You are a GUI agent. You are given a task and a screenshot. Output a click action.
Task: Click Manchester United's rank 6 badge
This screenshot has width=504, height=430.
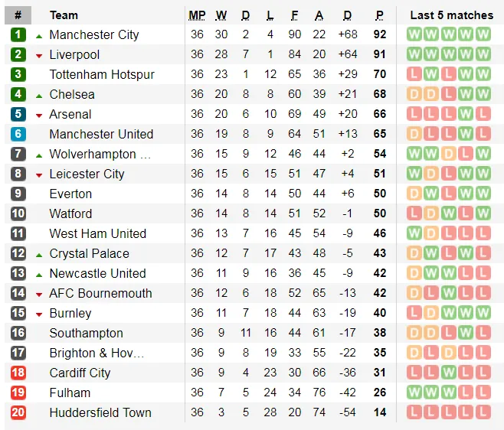(18, 134)
